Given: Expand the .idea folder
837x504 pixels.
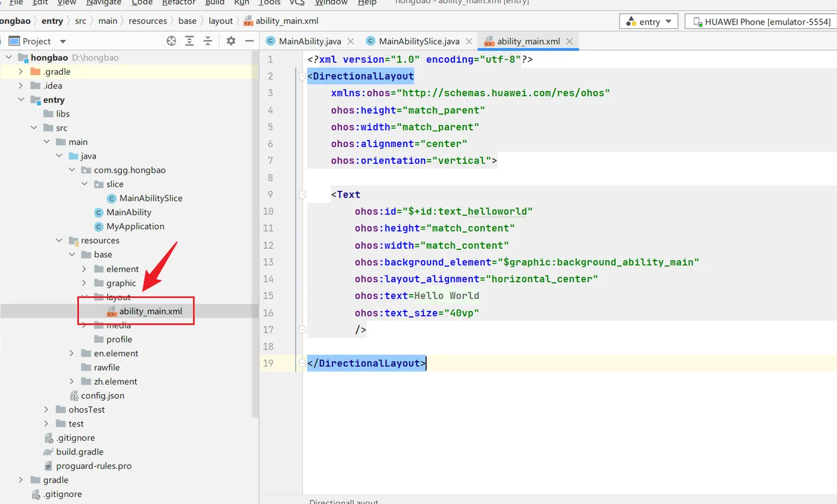Looking at the screenshot, I should click(x=21, y=85).
